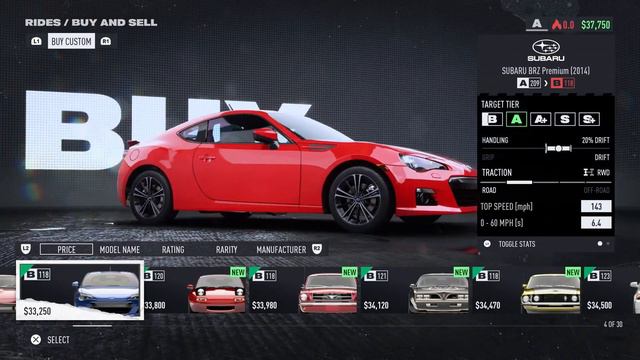Sort cars by RARITY

226,249
